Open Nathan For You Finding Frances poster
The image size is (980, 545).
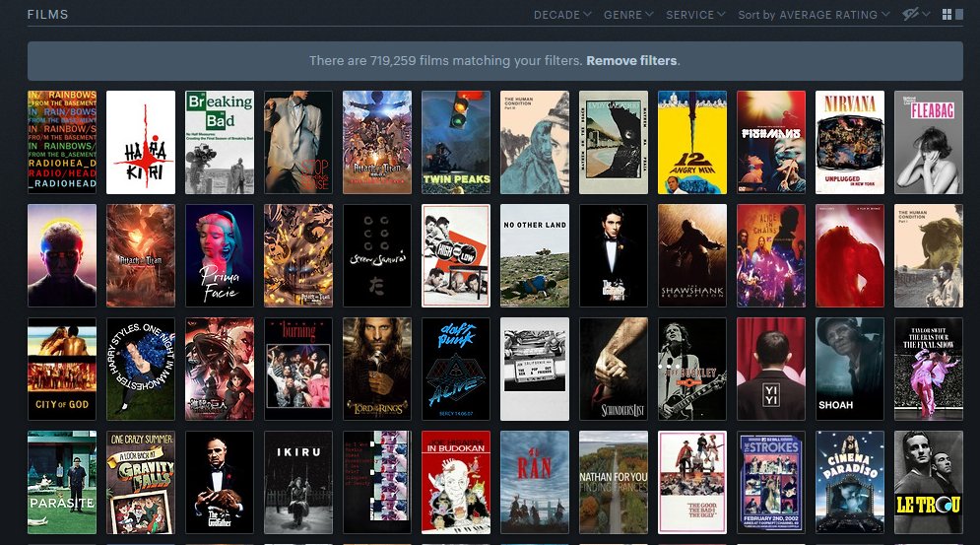[614, 482]
